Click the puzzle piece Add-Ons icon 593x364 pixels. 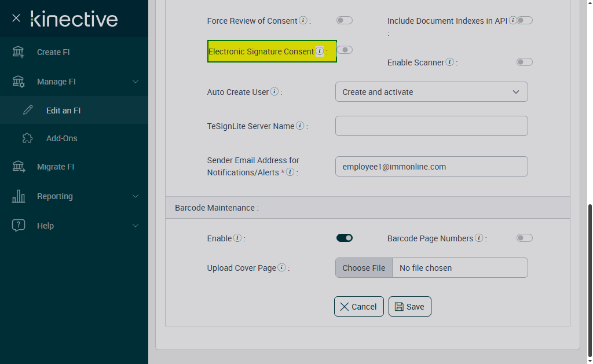[x=28, y=138]
